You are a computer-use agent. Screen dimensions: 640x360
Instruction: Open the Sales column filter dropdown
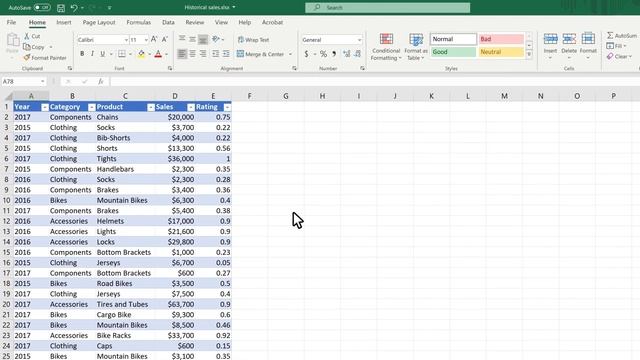click(191, 107)
